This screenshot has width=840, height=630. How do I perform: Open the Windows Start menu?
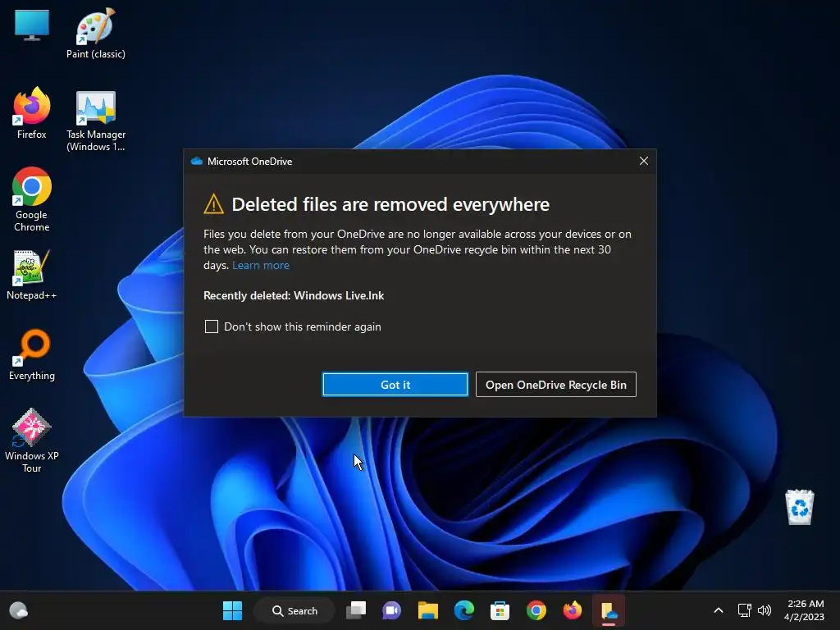tap(232, 610)
